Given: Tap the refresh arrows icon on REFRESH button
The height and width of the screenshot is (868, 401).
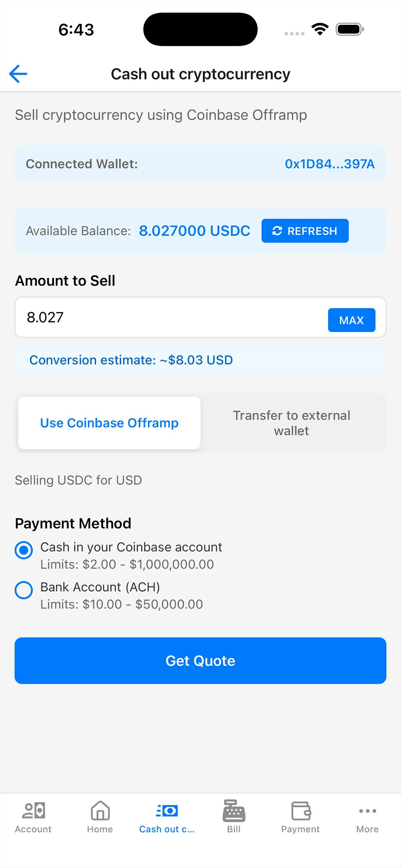Looking at the screenshot, I should [277, 231].
